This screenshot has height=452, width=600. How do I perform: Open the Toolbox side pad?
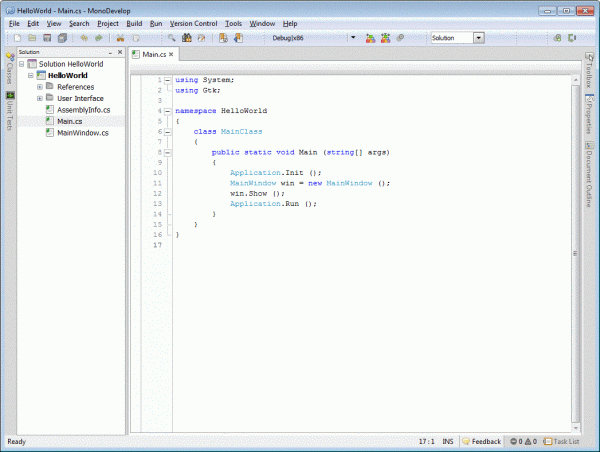pos(589,70)
